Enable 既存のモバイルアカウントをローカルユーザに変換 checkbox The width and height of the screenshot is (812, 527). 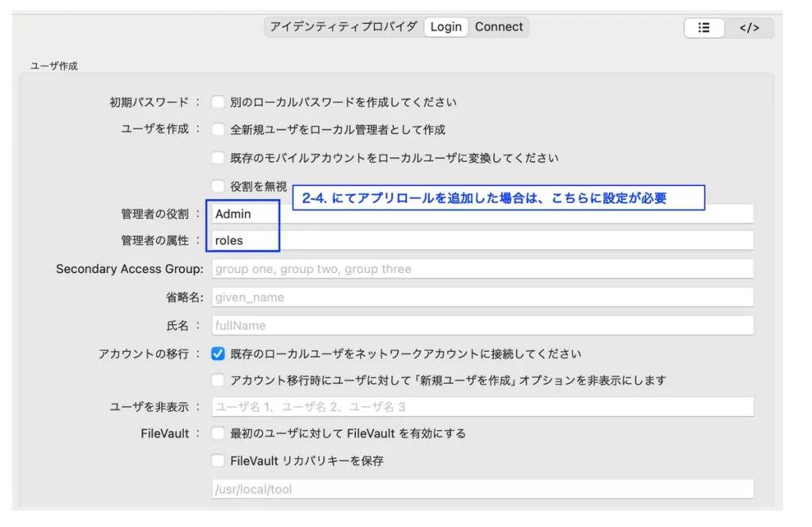(x=218, y=158)
